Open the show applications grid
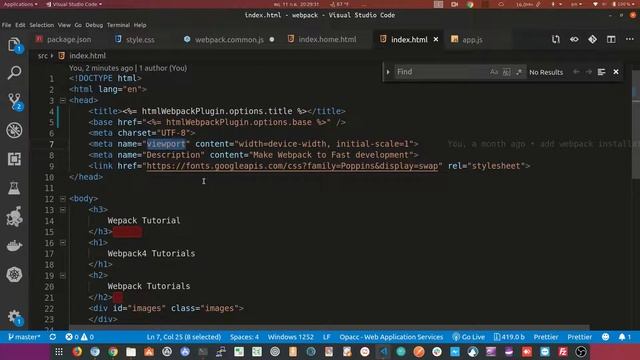The image size is (640, 360). pos(59,352)
